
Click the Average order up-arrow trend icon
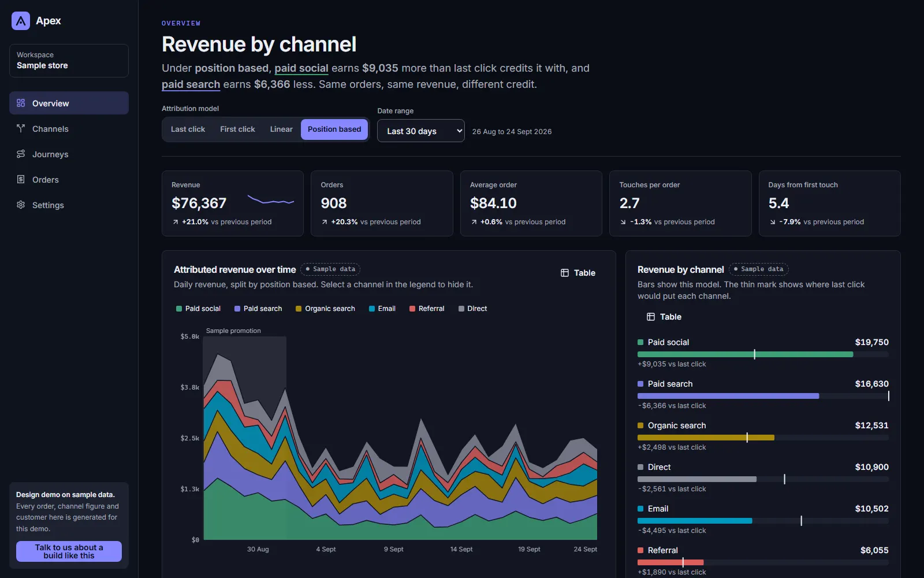coord(474,222)
